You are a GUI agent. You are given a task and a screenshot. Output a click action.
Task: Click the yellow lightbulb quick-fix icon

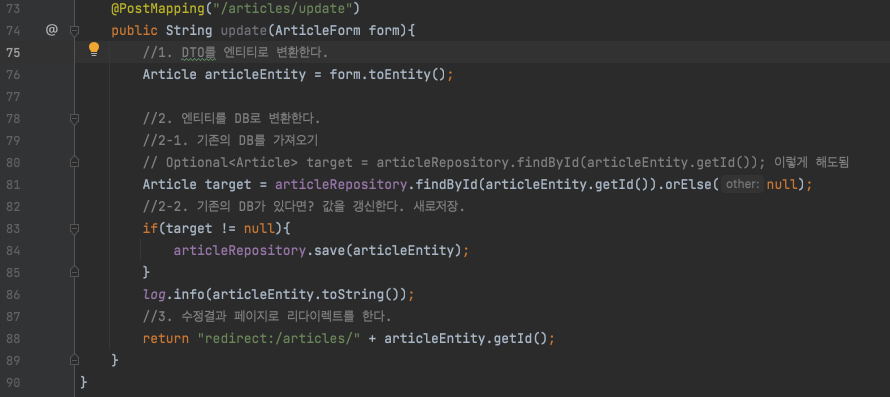click(x=94, y=50)
